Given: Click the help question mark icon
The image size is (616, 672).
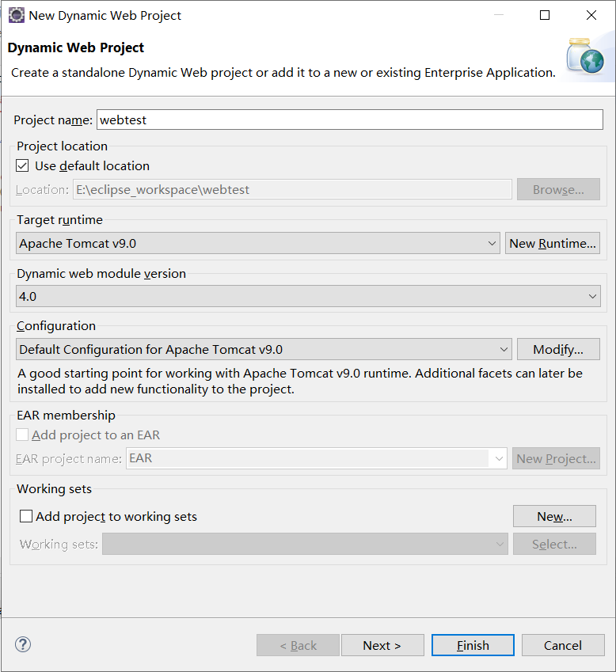Looking at the screenshot, I should point(23,644).
